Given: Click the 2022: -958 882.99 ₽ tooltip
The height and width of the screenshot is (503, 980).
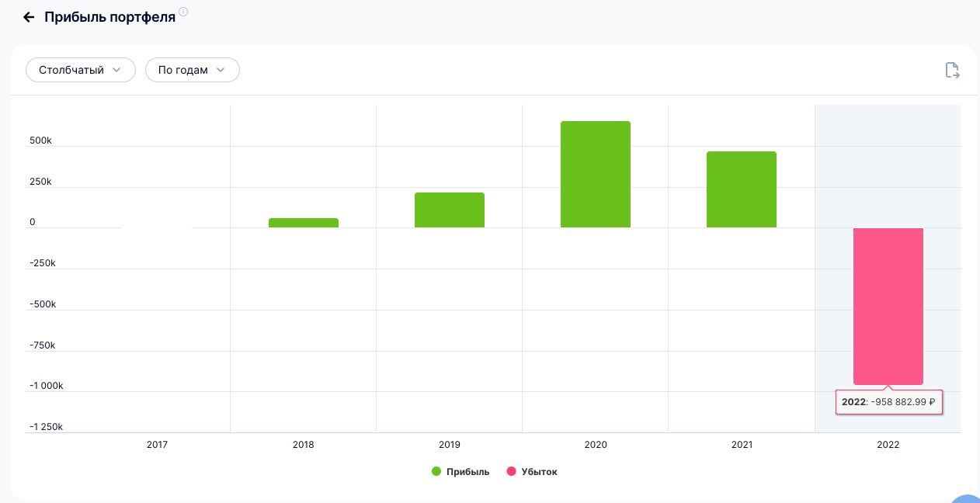Looking at the screenshot, I should 889,402.
